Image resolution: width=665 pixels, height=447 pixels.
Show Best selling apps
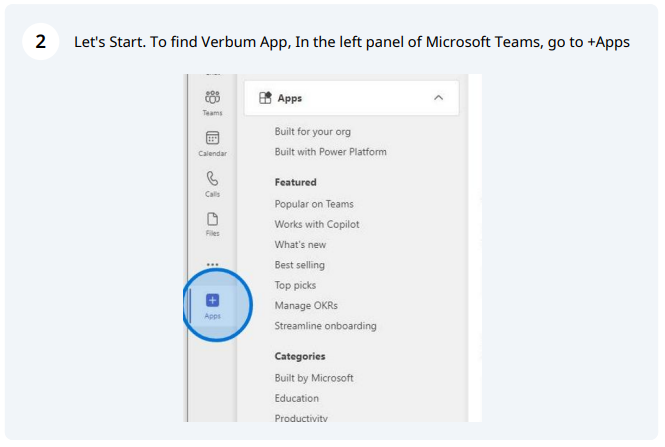[299, 265]
